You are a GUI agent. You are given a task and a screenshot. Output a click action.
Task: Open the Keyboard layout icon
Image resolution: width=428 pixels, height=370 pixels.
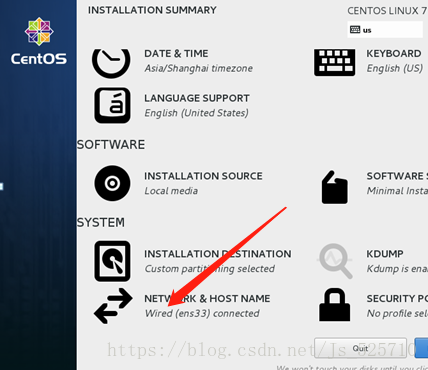click(x=334, y=62)
